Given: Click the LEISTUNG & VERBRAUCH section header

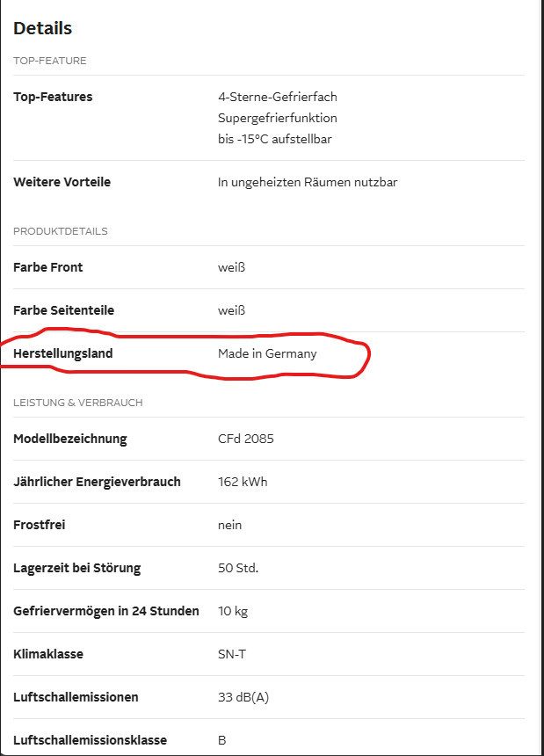Looking at the screenshot, I should [x=77, y=403].
